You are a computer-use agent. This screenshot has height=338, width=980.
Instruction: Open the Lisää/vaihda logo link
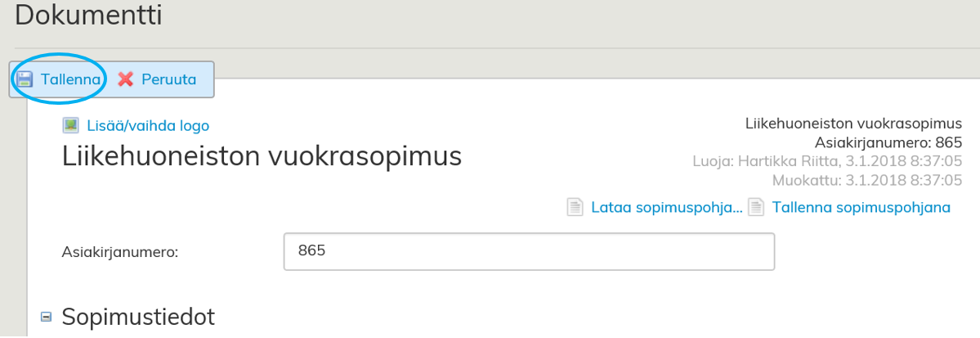point(148,125)
